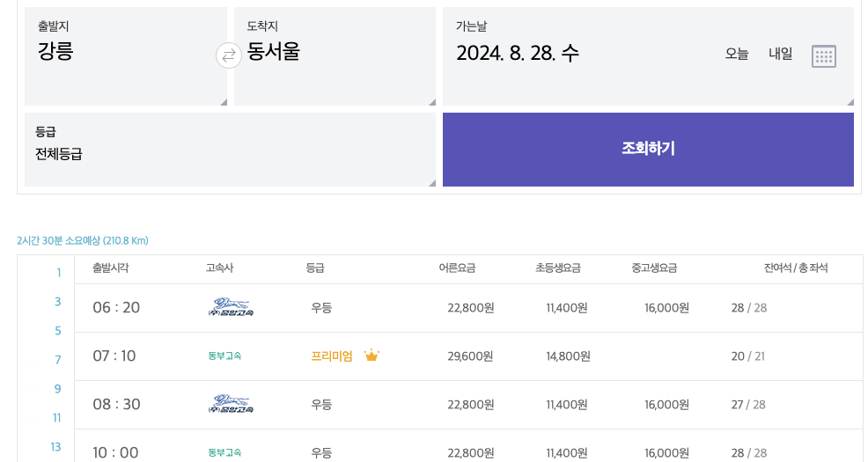868x462 pixels.
Task: Click bus company logo in 06:20 row
Action: click(231, 307)
